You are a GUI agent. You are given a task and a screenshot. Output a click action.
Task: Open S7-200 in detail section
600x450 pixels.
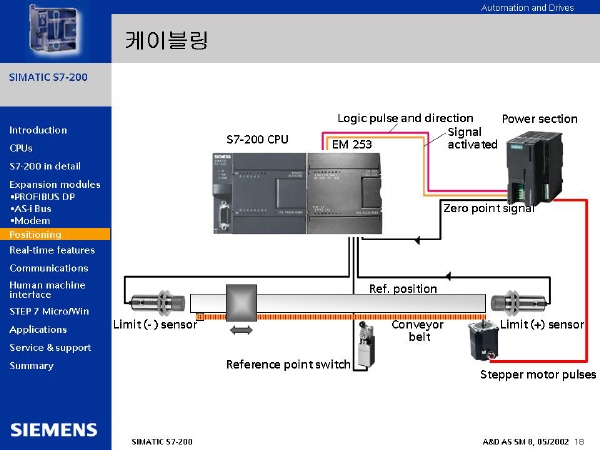point(45,166)
